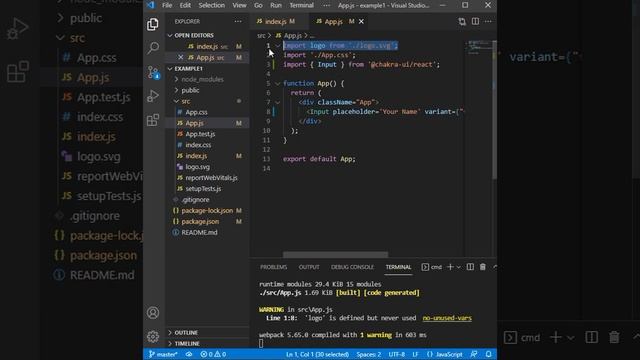
Task: Click the editor horizontal scrollbar
Action: pos(336,255)
